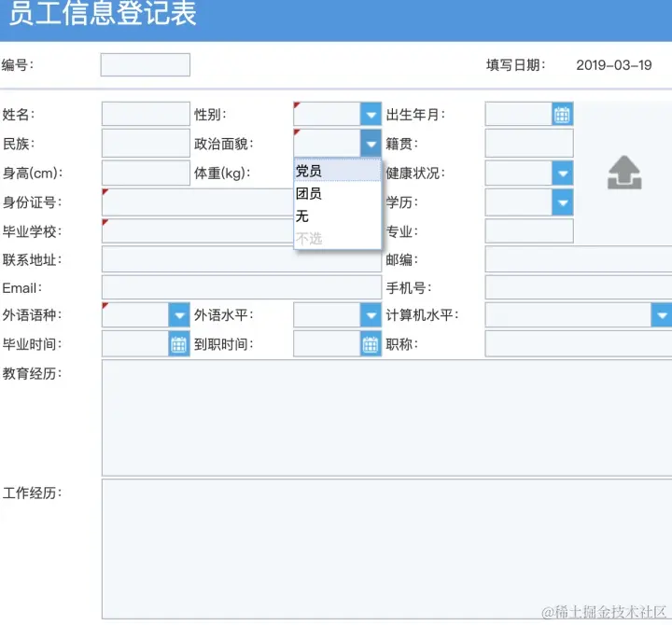Click the 姓名 input field
Image resolution: width=672 pixels, height=625 pixels.
click(x=146, y=114)
